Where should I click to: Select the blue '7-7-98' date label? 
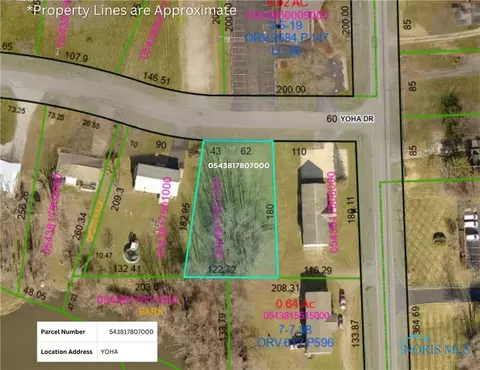[295, 329]
